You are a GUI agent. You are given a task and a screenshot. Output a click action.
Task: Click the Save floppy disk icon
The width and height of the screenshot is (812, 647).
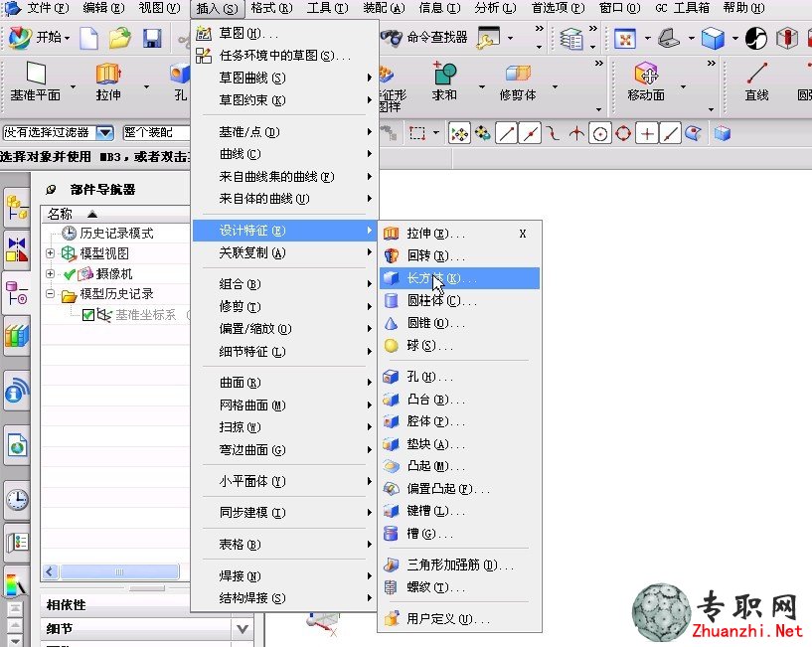[152, 39]
